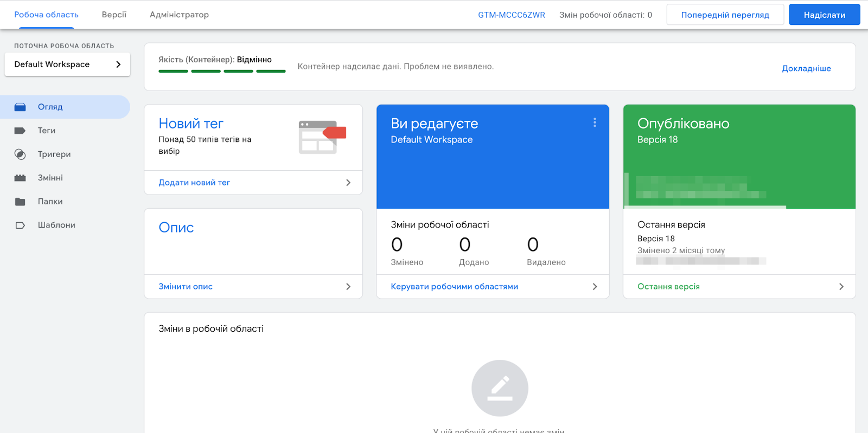Open Теги in the sidebar
This screenshot has height=433, width=868.
coord(65,131)
